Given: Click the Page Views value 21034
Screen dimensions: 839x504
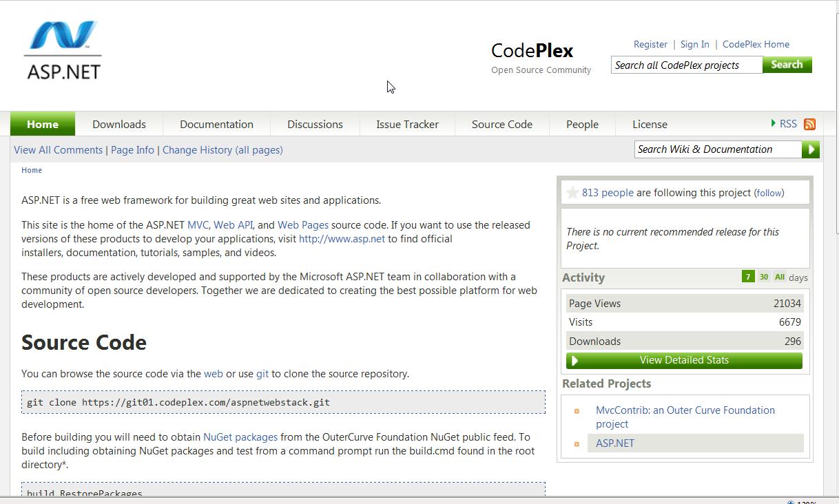Looking at the screenshot, I should (787, 304).
